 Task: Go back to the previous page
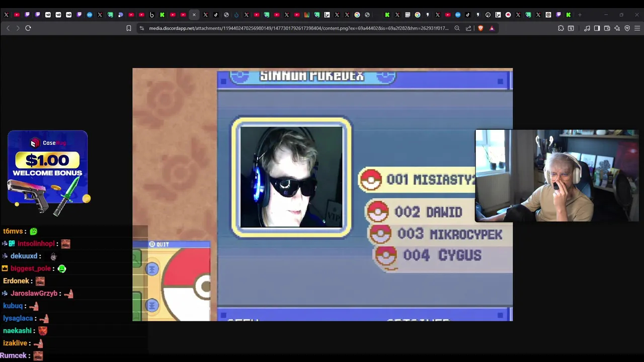click(x=8, y=28)
